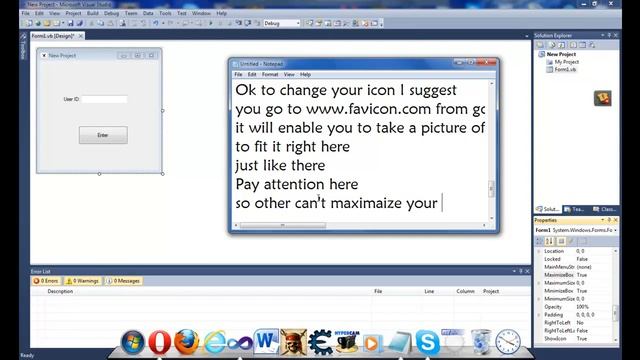This screenshot has height=360, width=640.
Task: Open Cheat Engine from the dock
Action: (x=320, y=342)
